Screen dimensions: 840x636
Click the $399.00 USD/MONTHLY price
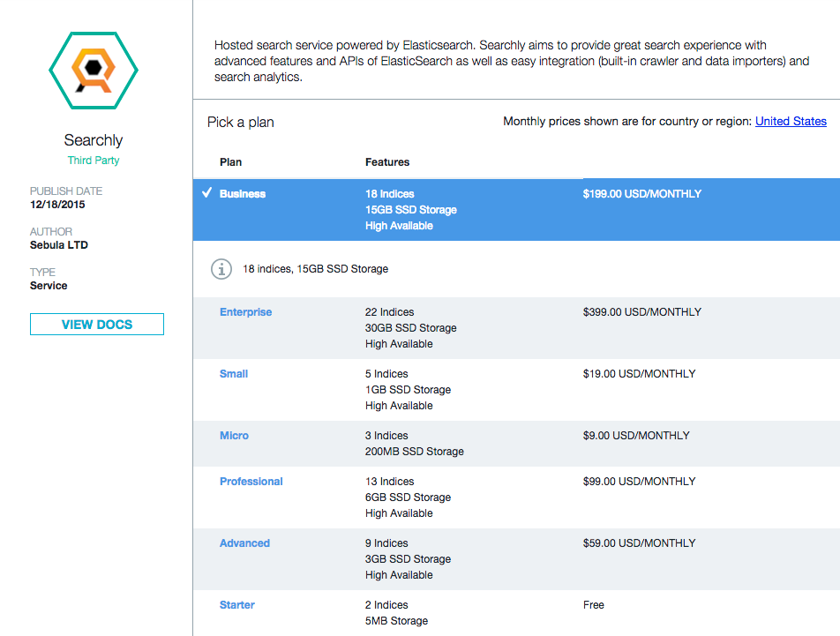642,312
